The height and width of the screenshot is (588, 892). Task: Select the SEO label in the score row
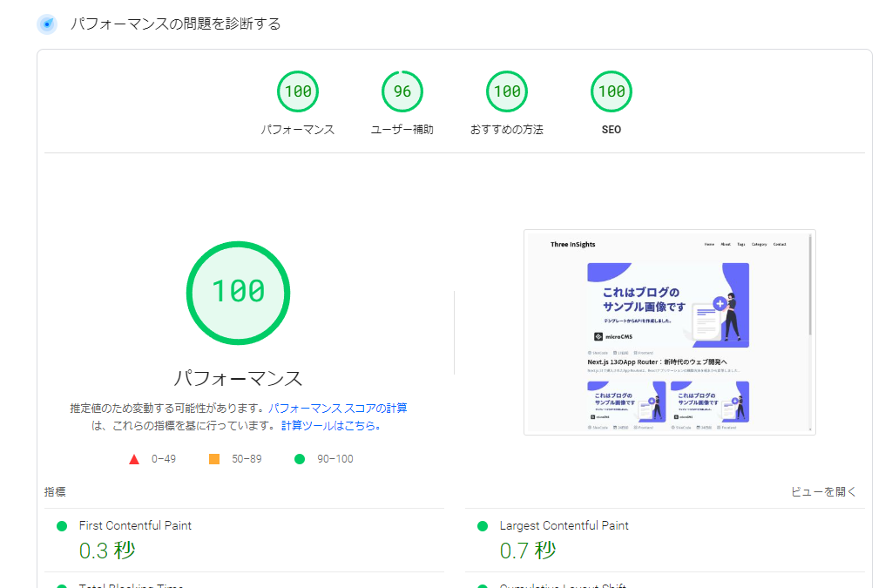(x=611, y=129)
